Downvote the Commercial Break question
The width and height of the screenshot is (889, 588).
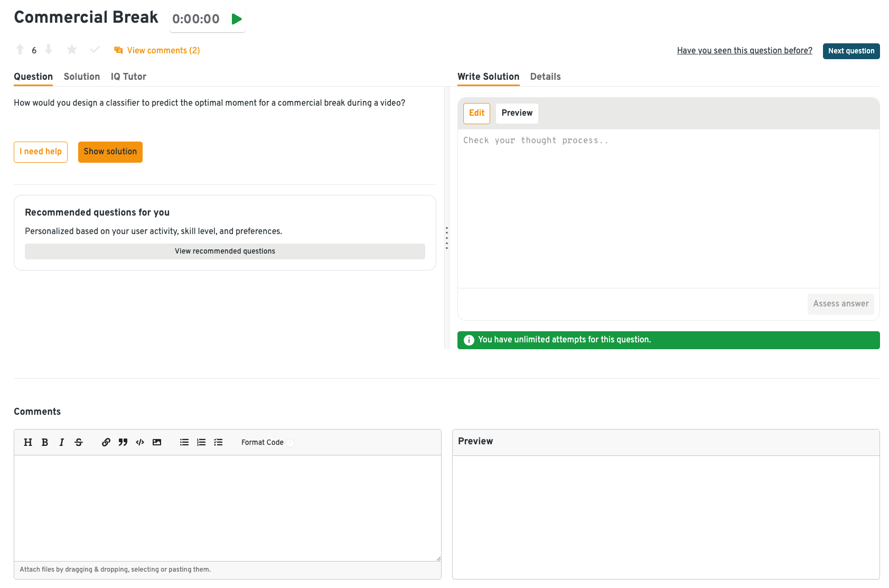tap(49, 50)
